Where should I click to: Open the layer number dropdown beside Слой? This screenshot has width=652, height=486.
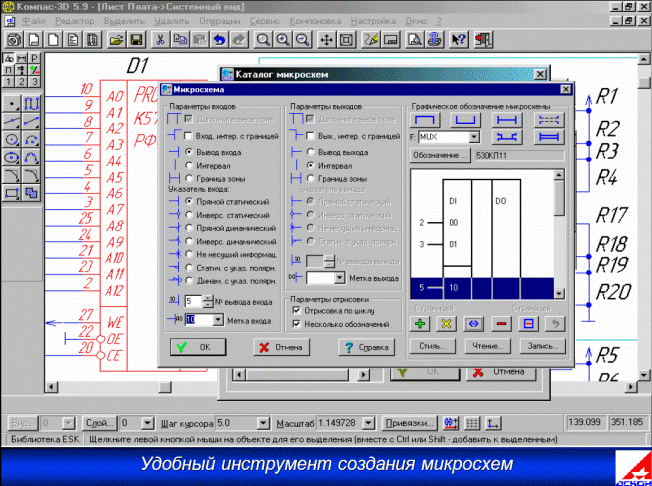[x=148, y=423]
